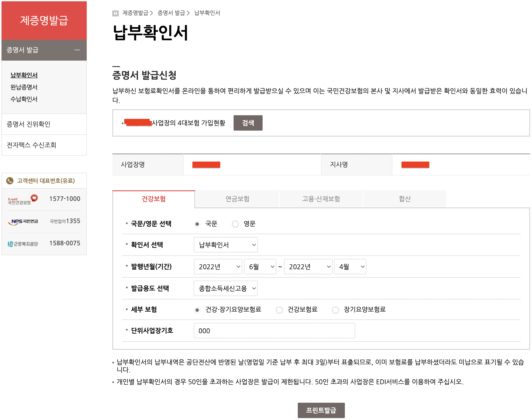The height and width of the screenshot is (420, 532).
Task: Open the 확인서 선택 dropdown
Action: 225,245
